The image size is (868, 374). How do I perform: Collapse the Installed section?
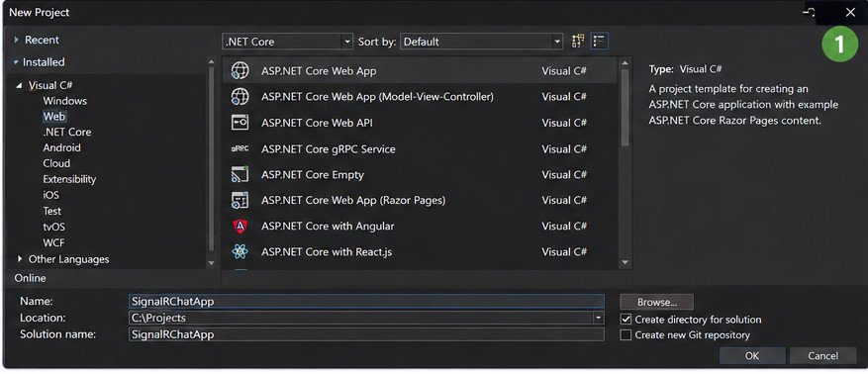tap(16, 62)
